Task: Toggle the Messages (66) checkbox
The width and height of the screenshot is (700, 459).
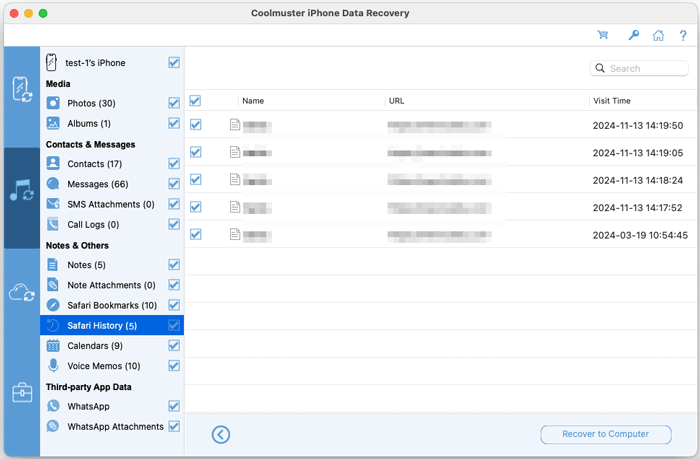Action: (x=174, y=184)
